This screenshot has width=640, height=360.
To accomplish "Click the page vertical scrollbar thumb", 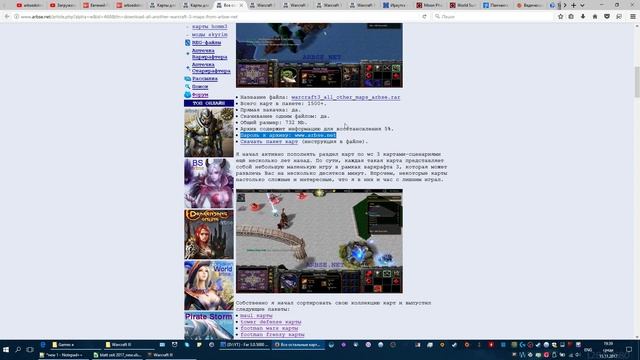I will [637, 82].
